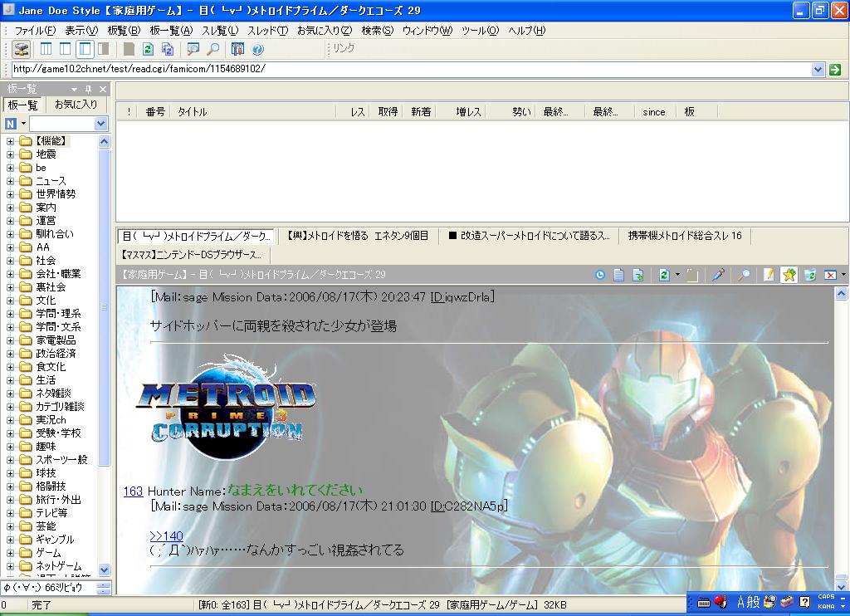Open the thread refresh dropdown arrow
850x616 pixels.
coord(677,275)
